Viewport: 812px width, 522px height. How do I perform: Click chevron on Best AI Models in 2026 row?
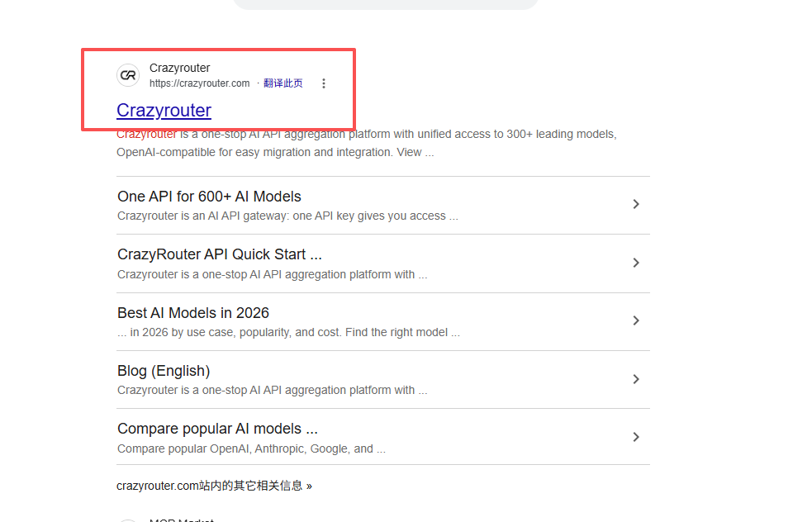point(636,320)
